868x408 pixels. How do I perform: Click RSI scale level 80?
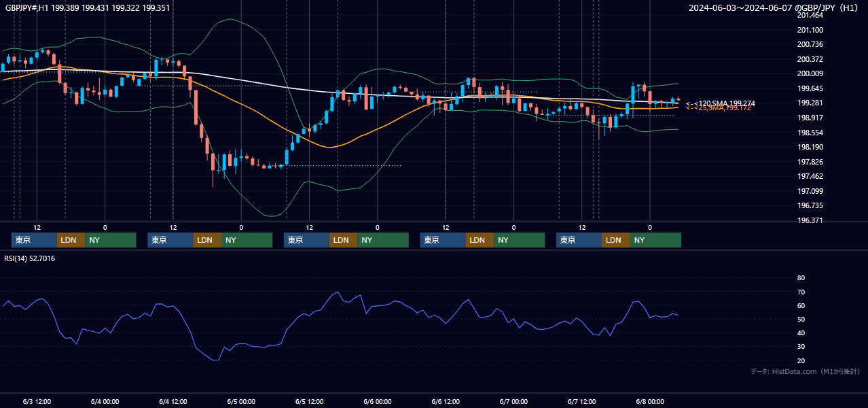801,278
